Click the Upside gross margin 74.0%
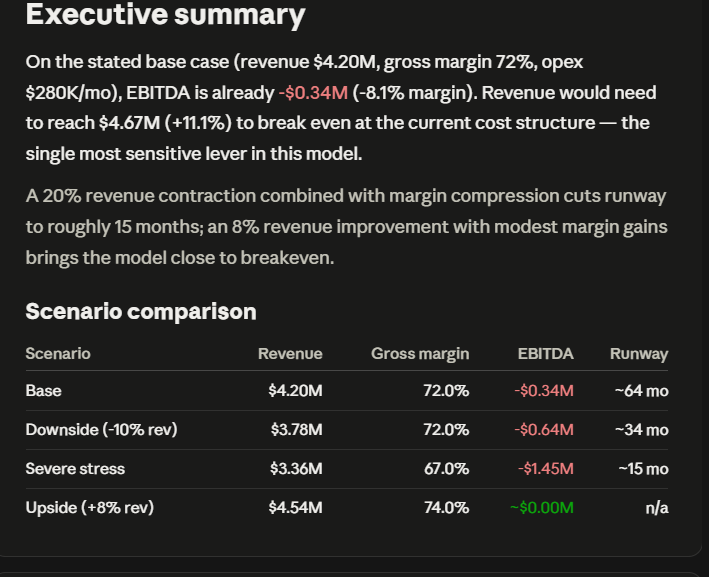The width and height of the screenshot is (709, 577). coord(447,507)
